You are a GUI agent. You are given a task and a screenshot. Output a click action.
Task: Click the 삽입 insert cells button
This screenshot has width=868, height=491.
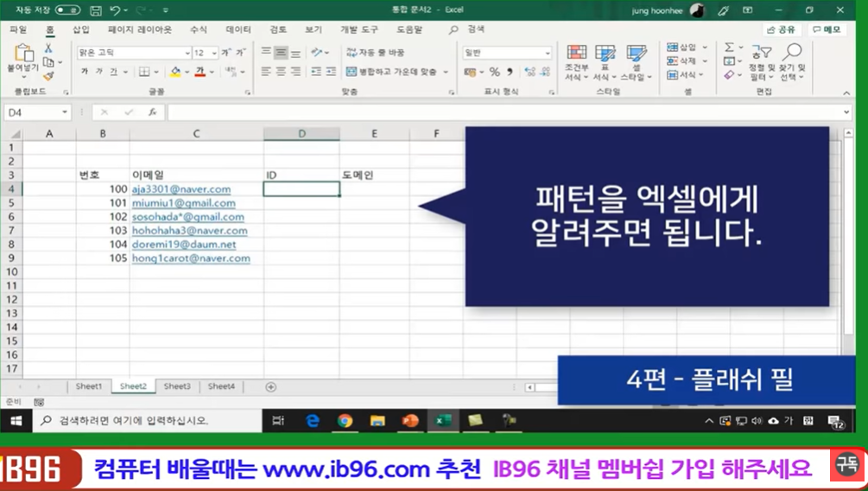[682, 47]
